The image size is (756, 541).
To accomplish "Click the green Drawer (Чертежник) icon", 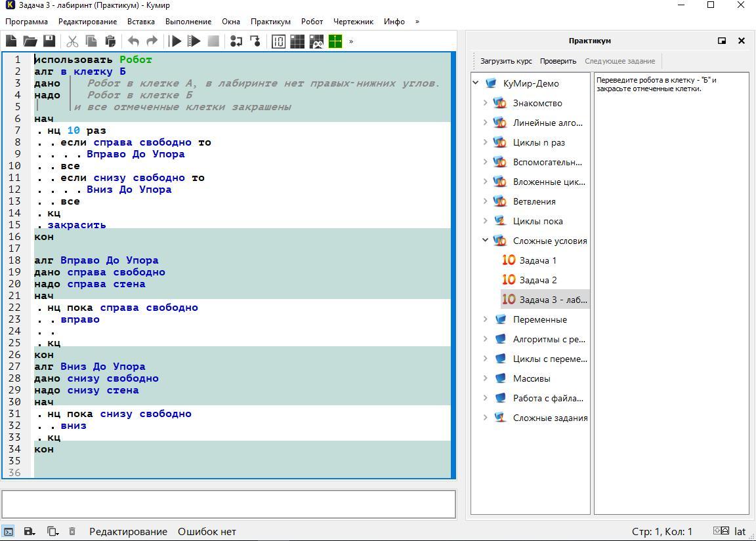I will coord(335,41).
